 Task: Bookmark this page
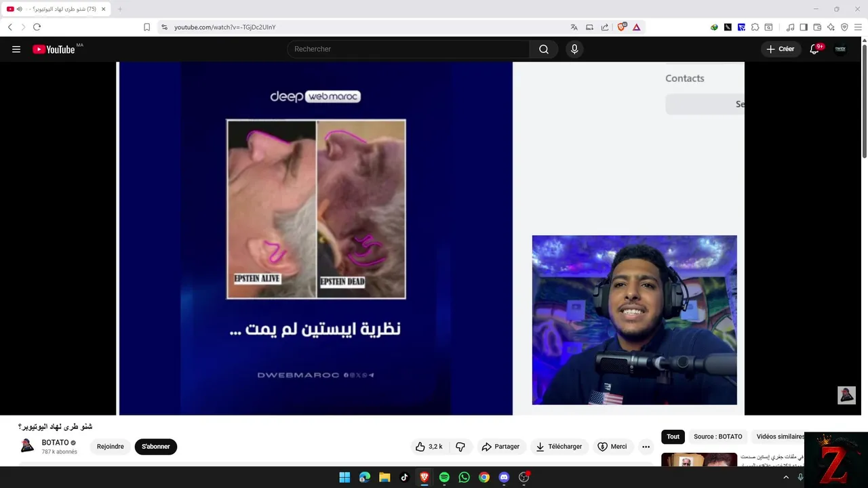click(x=146, y=27)
